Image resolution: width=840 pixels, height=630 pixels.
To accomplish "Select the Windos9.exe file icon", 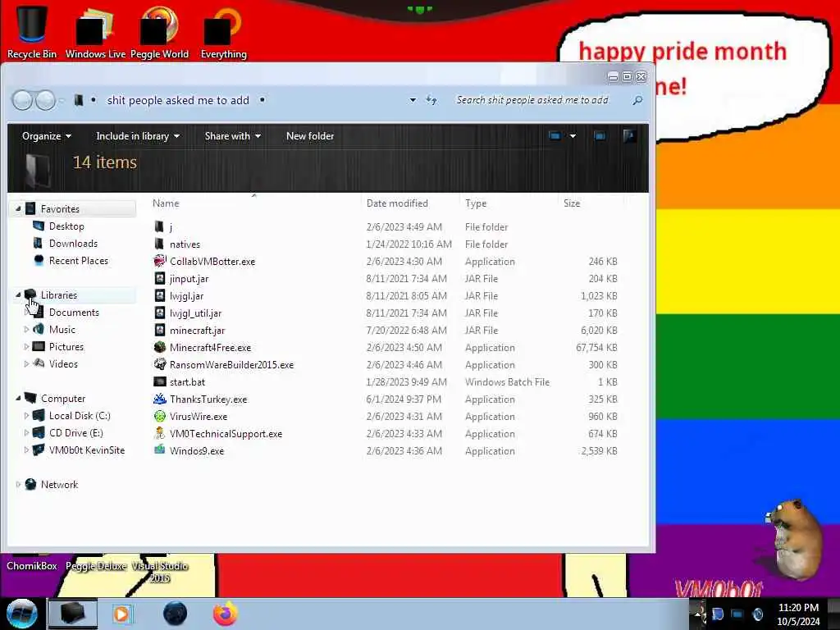I will click(x=160, y=450).
